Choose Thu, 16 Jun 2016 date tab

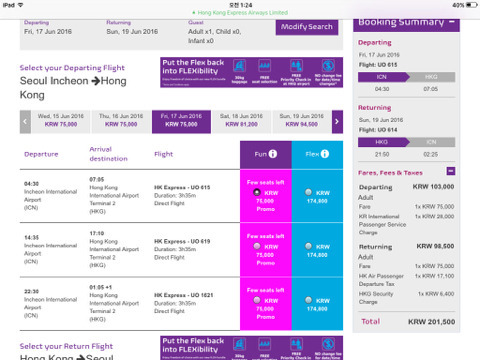[x=121, y=122]
